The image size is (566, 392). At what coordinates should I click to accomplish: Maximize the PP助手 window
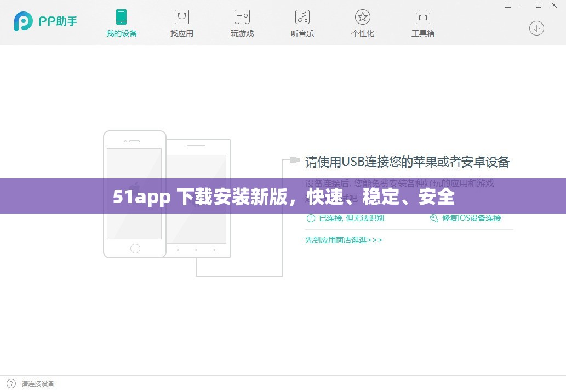point(538,5)
